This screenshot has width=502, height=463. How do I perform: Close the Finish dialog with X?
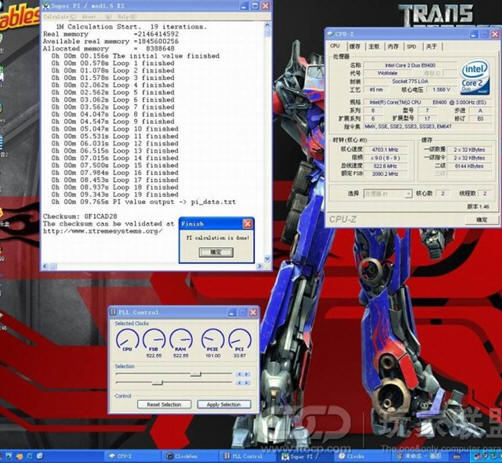point(247,224)
